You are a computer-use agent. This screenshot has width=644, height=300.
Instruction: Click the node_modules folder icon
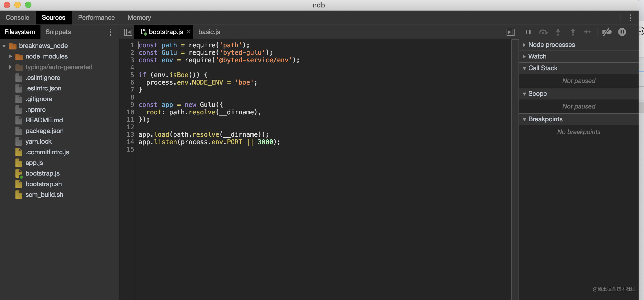click(19, 57)
